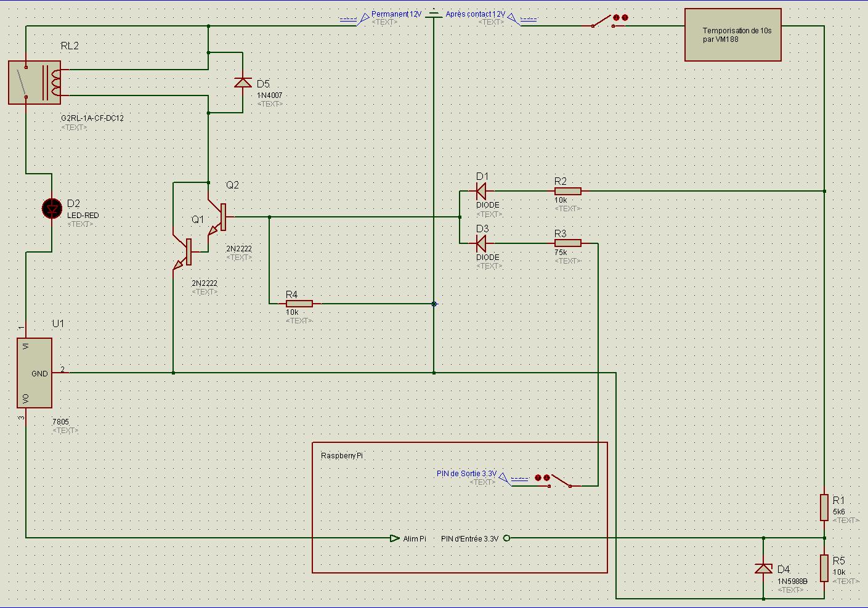This screenshot has width=868, height=608.
Task: Click the U1 reference label
Action: click(58, 323)
